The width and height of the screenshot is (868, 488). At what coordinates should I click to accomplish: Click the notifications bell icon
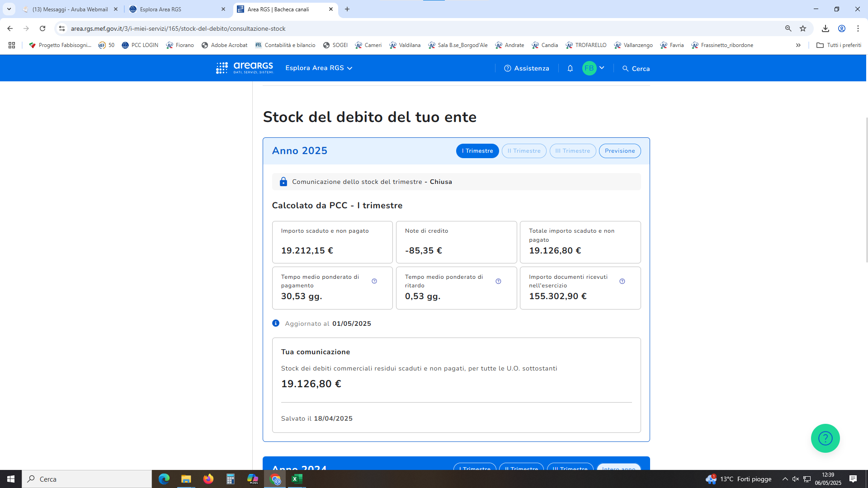coord(570,68)
